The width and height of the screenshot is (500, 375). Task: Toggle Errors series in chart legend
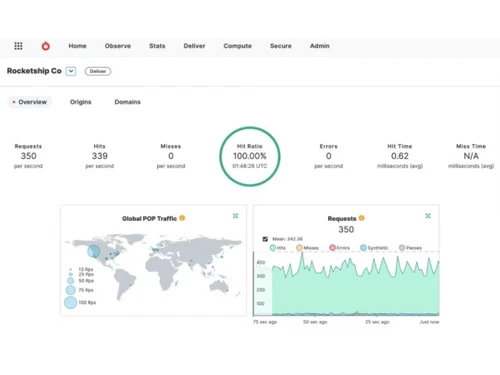click(339, 248)
